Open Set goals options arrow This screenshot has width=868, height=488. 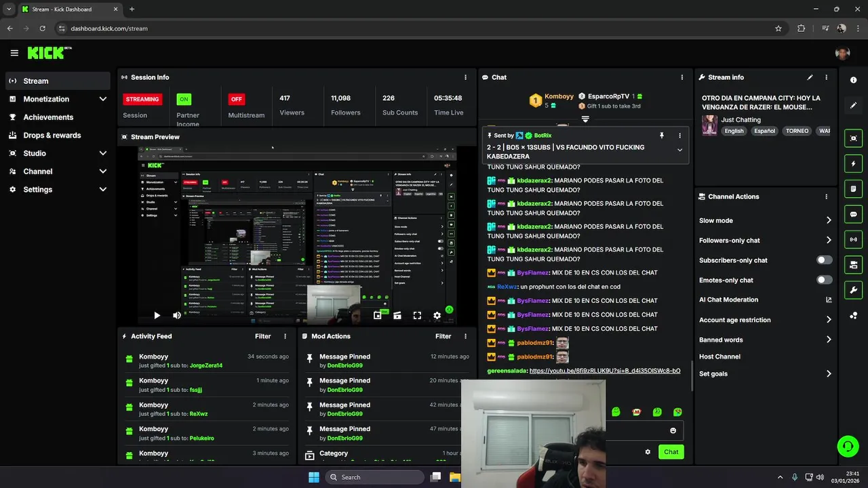click(x=829, y=373)
